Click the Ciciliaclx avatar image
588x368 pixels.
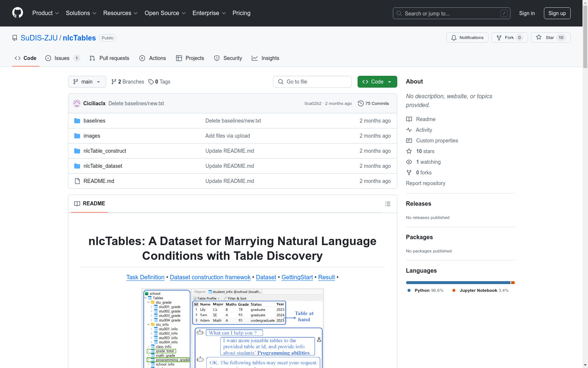[77, 103]
